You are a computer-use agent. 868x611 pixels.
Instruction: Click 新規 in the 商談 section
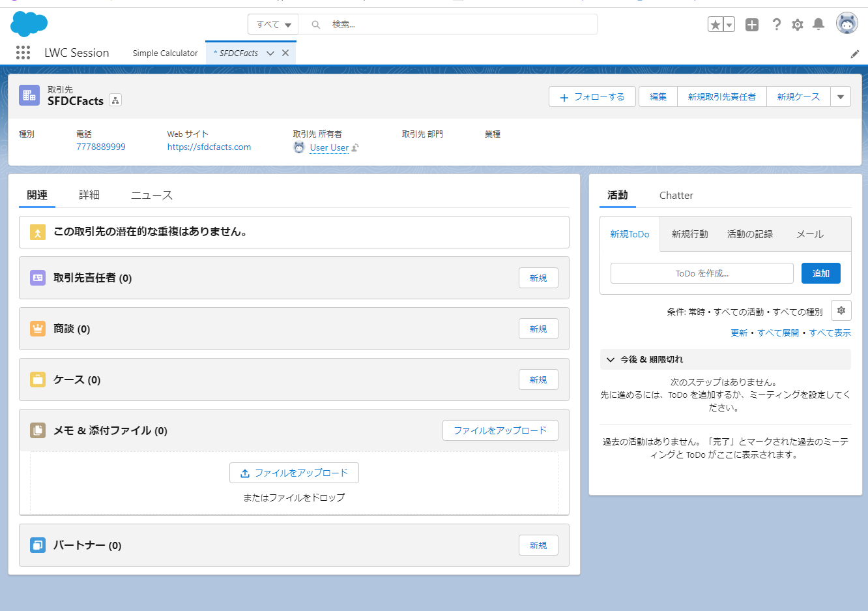[x=538, y=329]
